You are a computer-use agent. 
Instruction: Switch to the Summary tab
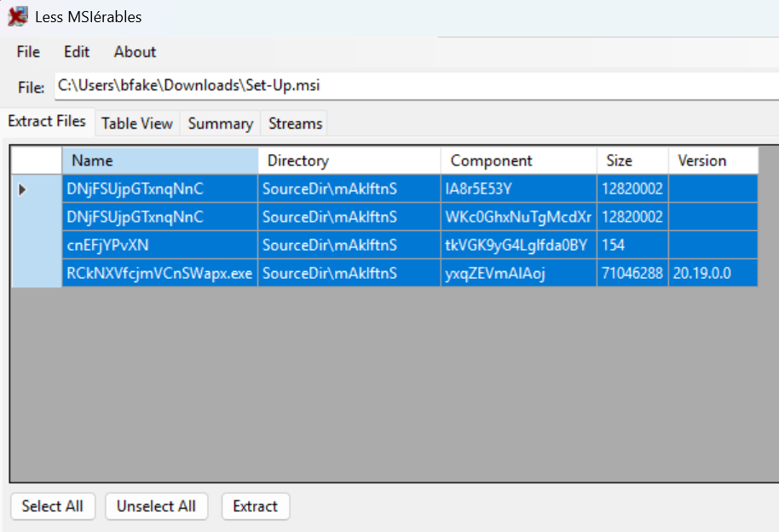tap(220, 124)
